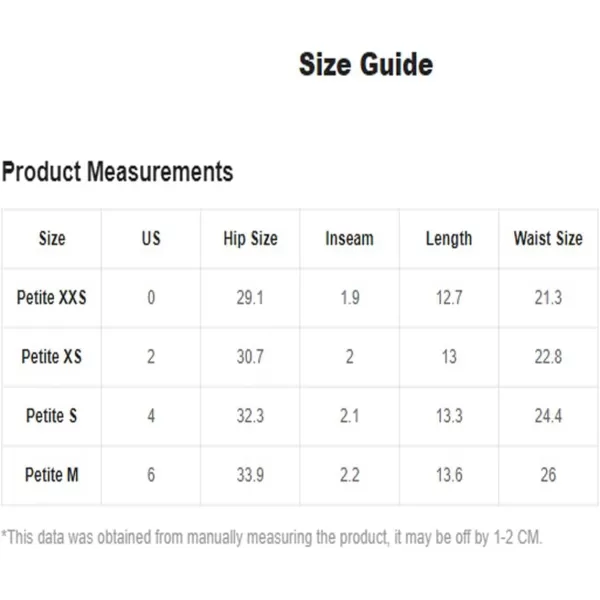Click the Petite XS row label

pos(52,357)
